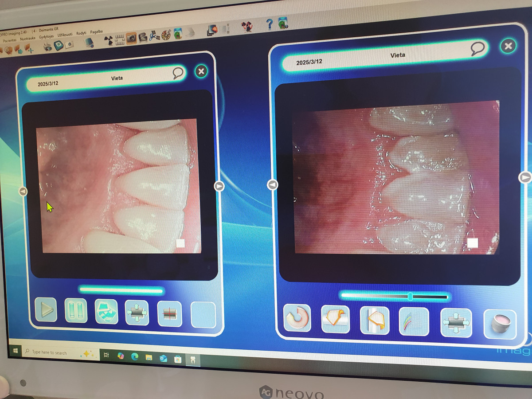This screenshot has width=532, height=399.
Task: Click the orange folder with arrow icon
Action: coord(19,50)
